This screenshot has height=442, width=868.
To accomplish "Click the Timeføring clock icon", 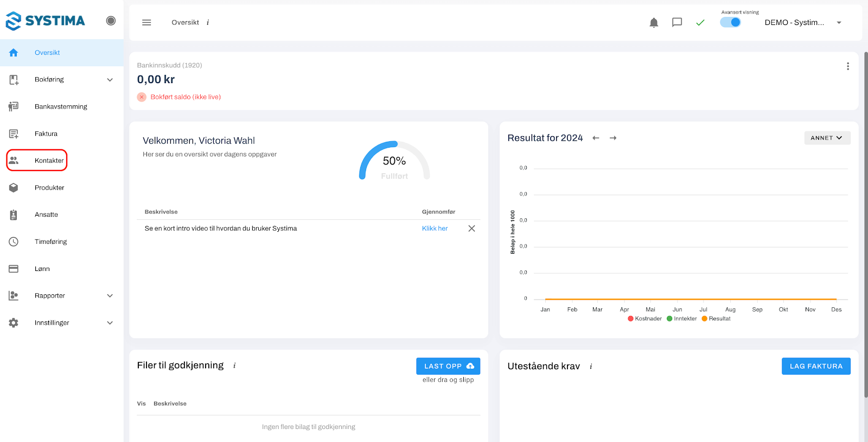I will (x=14, y=242).
